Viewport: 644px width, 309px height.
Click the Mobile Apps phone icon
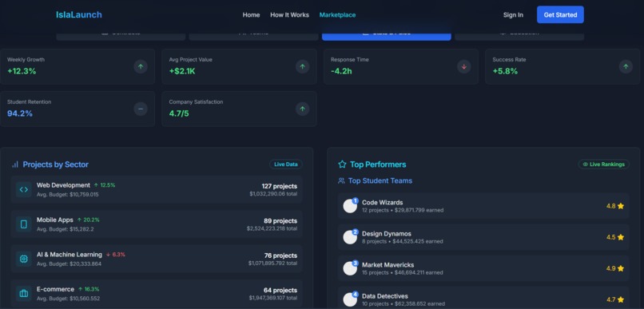point(24,224)
